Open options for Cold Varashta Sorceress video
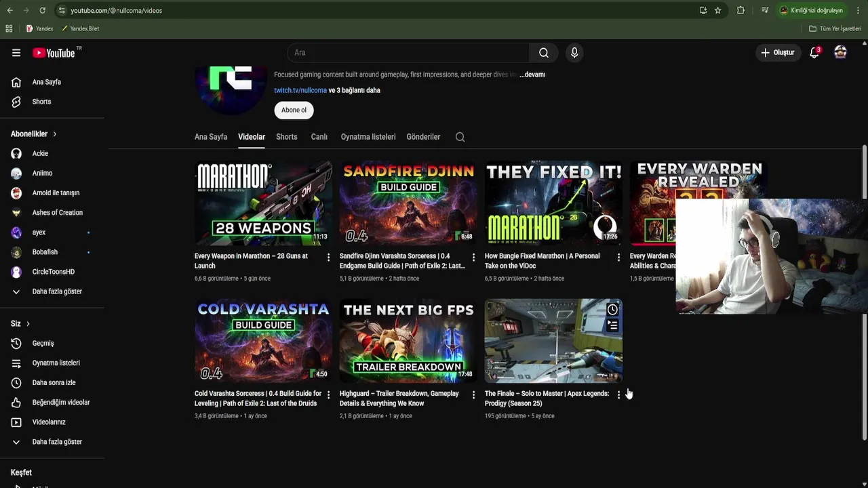Viewport: 868px width, 488px height. [328, 395]
